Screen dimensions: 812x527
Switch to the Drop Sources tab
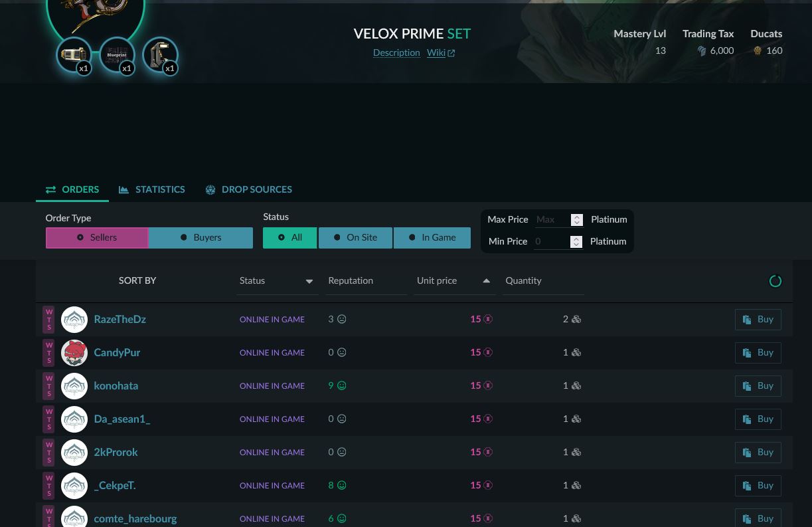tap(248, 190)
